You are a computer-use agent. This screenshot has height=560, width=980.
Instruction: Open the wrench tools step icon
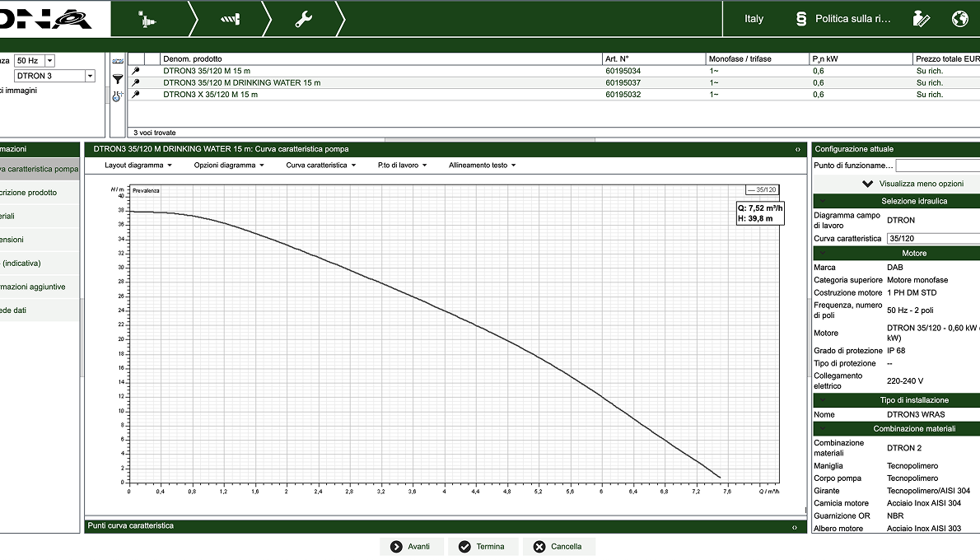[304, 20]
